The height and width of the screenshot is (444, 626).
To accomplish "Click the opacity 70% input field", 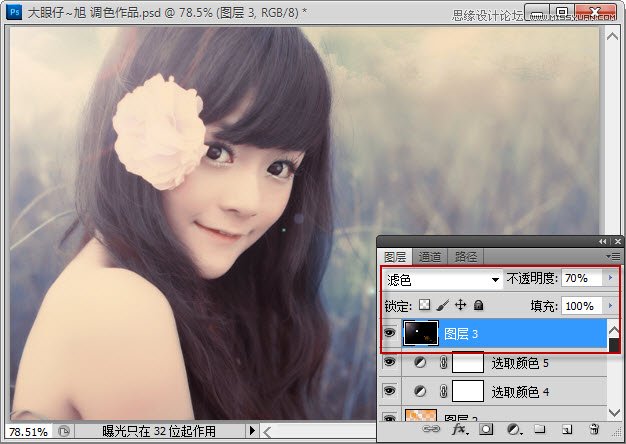I will point(582,278).
